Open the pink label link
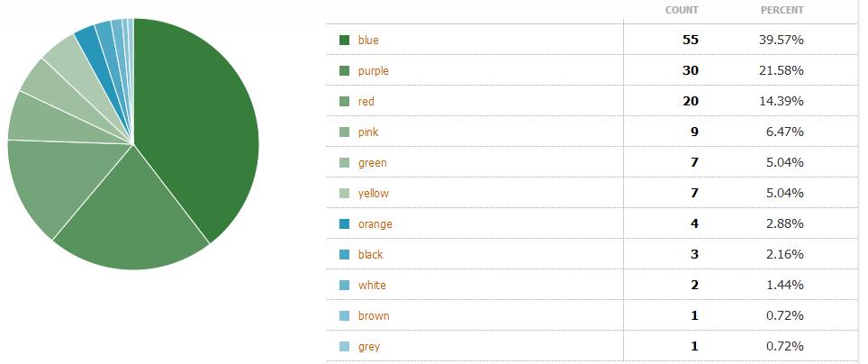Image resolution: width=868 pixels, height=364 pixels. [x=368, y=132]
